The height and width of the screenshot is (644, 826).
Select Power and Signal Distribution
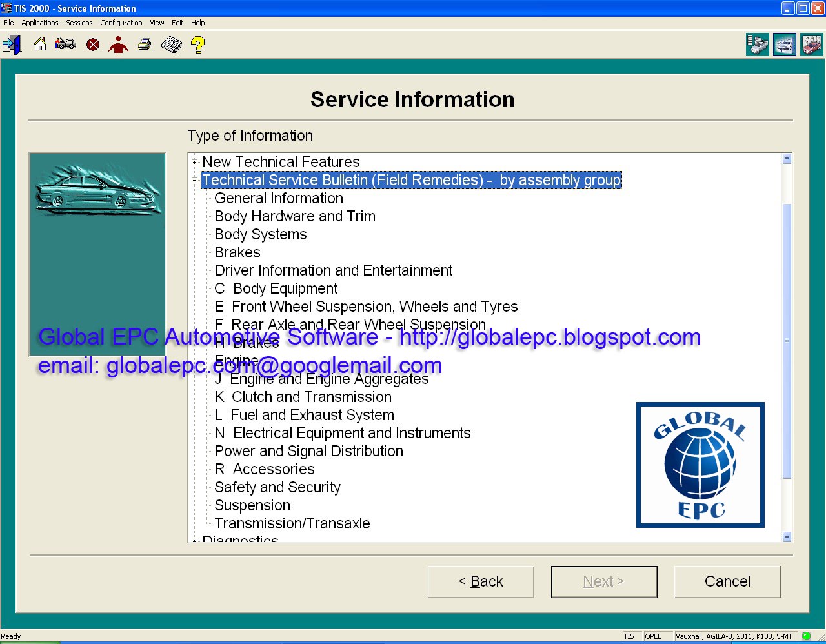click(x=309, y=451)
